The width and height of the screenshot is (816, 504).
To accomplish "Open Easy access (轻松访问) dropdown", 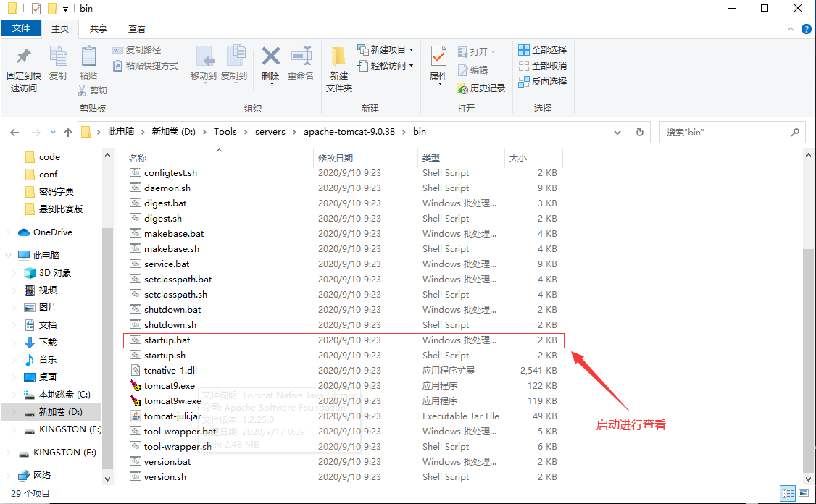I will pos(386,66).
